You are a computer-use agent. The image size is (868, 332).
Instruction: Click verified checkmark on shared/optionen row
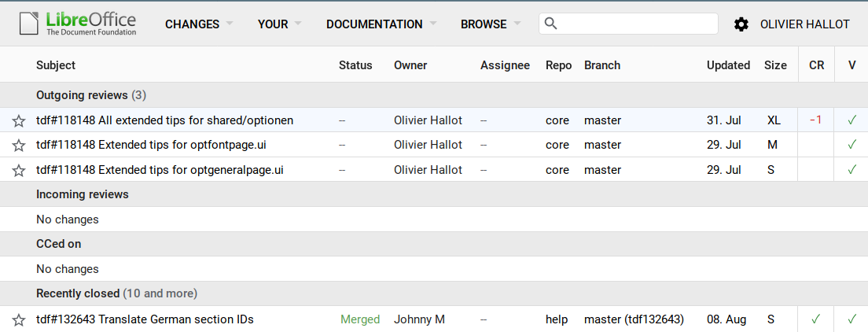click(851, 120)
